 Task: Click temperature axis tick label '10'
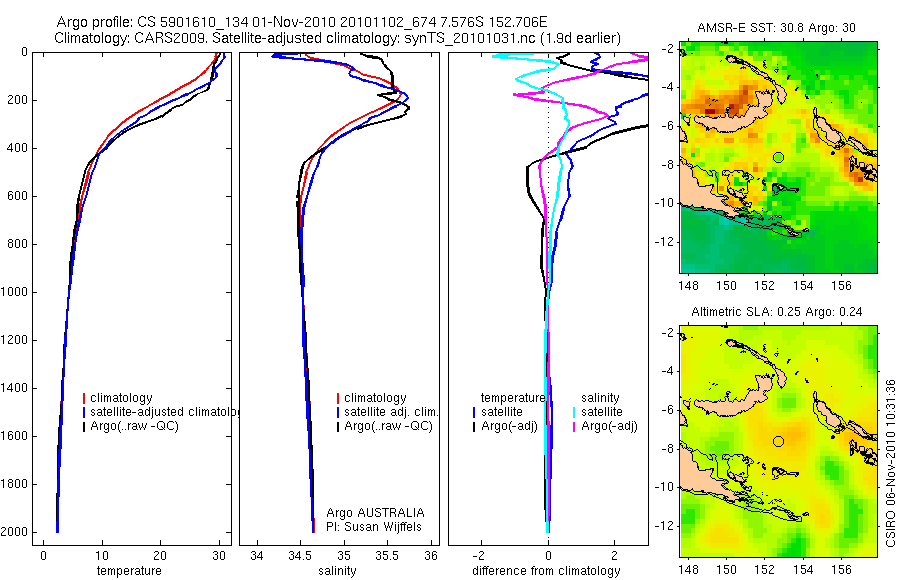(102, 555)
